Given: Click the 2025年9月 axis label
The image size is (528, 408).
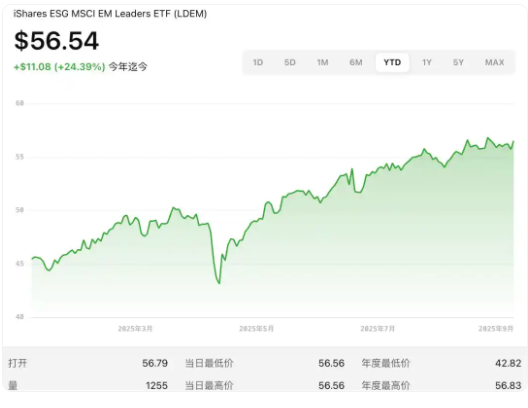Looking at the screenshot, I should (496, 329).
